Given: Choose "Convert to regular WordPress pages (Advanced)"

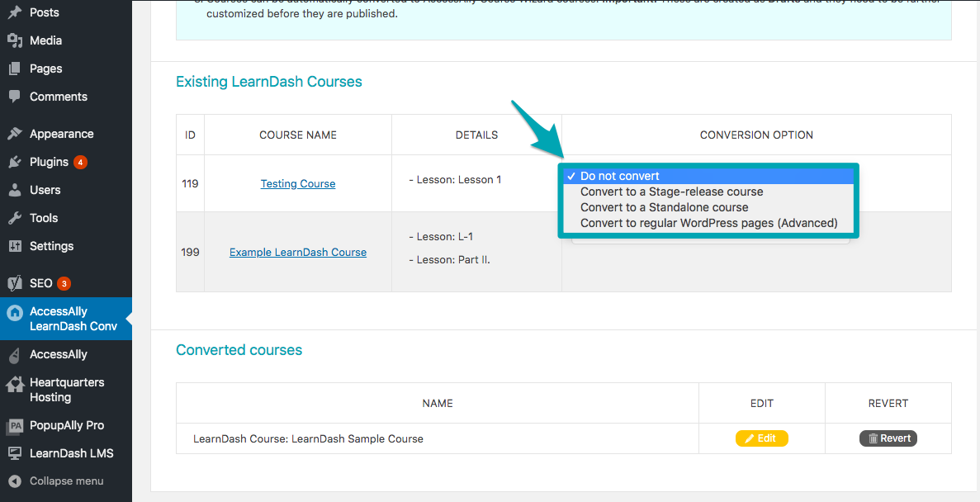Looking at the screenshot, I should pyautogui.click(x=708, y=223).
